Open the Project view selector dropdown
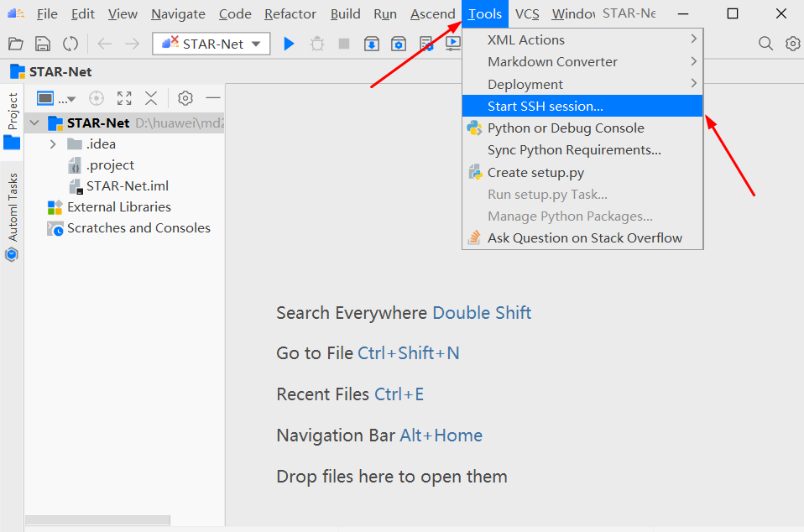Image resolution: width=804 pixels, height=532 pixels. [56, 98]
